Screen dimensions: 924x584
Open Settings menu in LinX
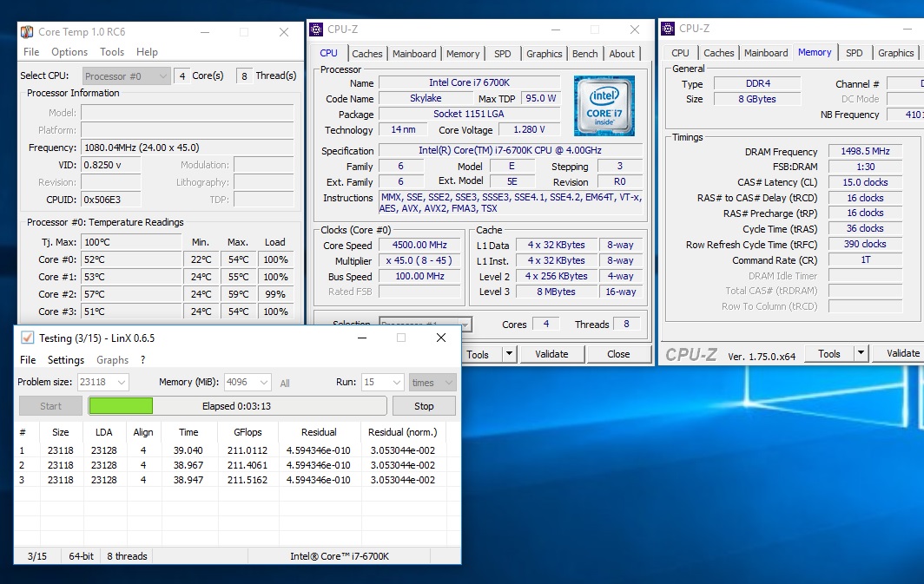coord(65,360)
